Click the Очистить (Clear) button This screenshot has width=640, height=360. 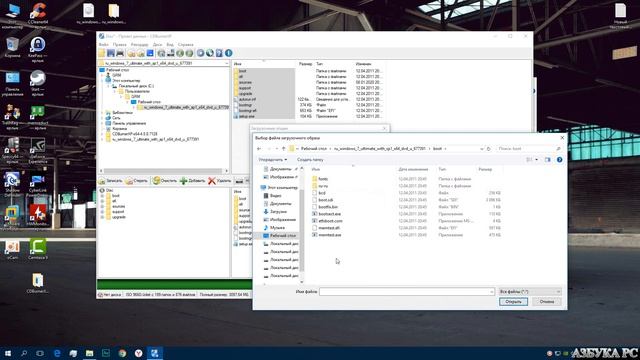165,181
